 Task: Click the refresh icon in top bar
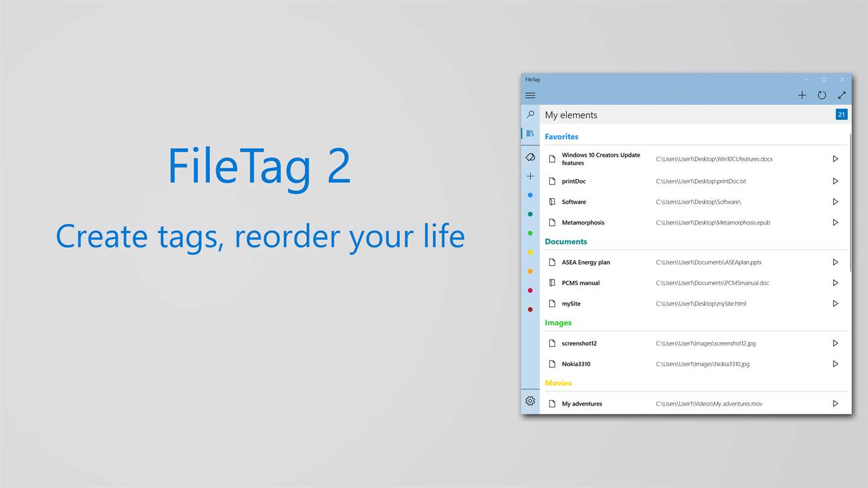point(822,95)
